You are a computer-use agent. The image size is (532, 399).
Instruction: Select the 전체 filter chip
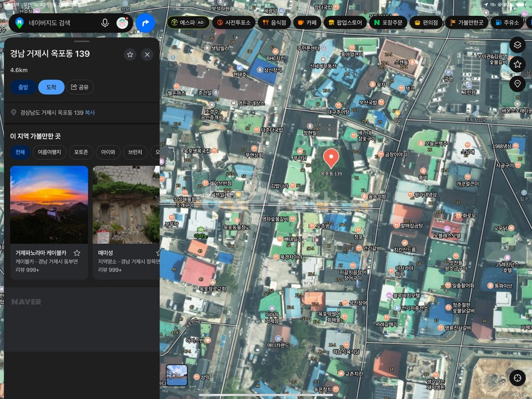coord(20,152)
